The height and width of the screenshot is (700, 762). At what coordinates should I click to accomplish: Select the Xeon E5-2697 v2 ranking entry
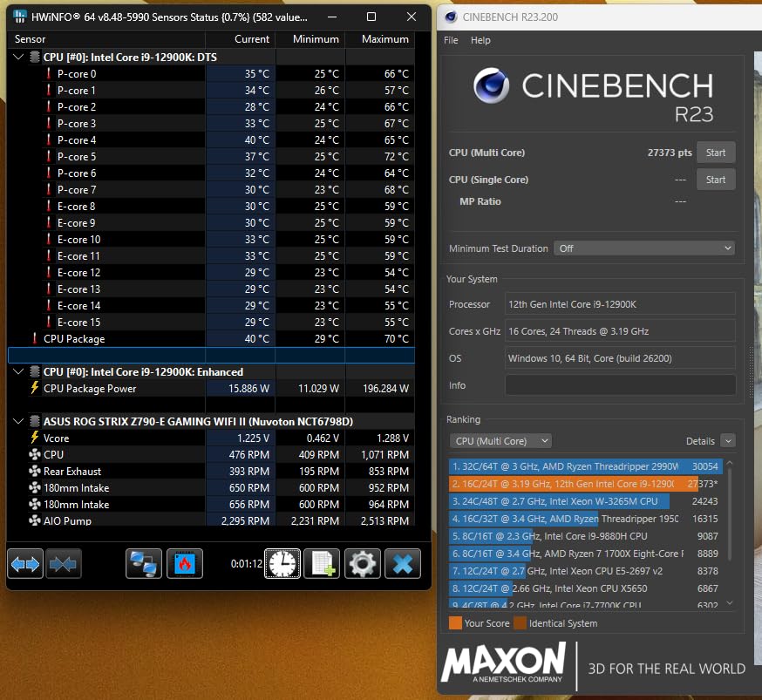point(585,571)
